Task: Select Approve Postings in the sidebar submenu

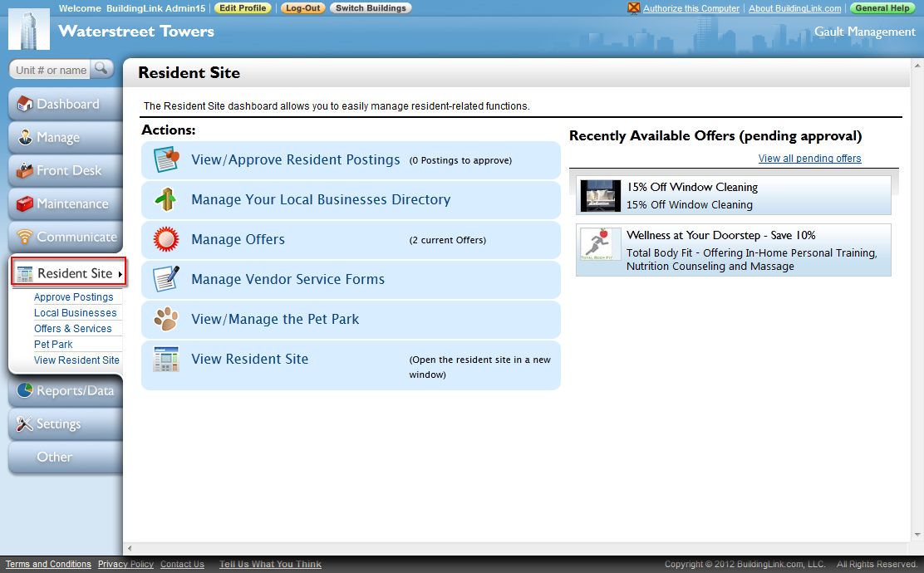Action: pos(74,296)
